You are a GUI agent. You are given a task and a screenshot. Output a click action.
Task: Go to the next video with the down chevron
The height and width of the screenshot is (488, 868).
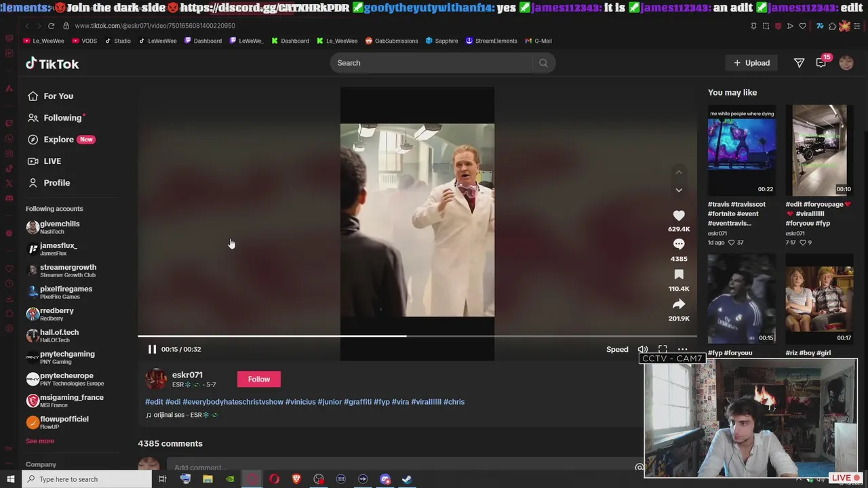click(x=679, y=190)
